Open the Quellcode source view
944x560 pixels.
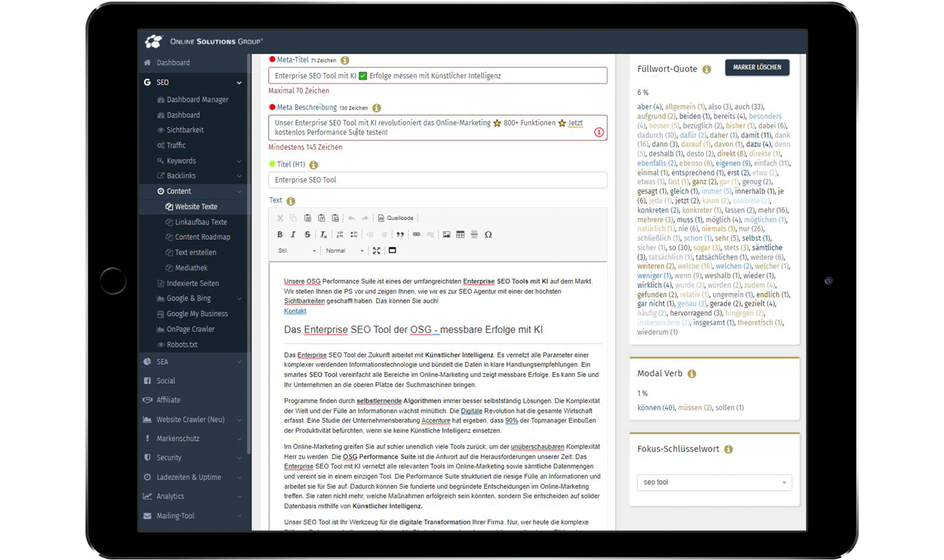[396, 218]
